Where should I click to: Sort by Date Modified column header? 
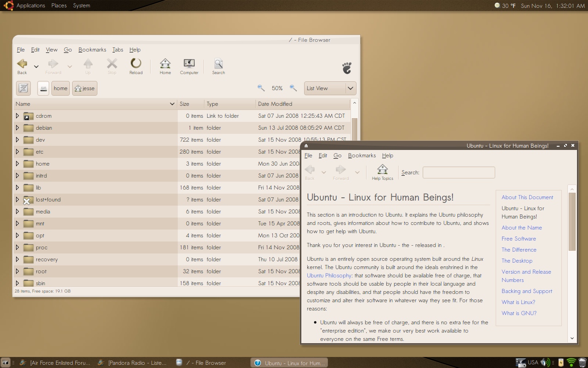[303, 104]
